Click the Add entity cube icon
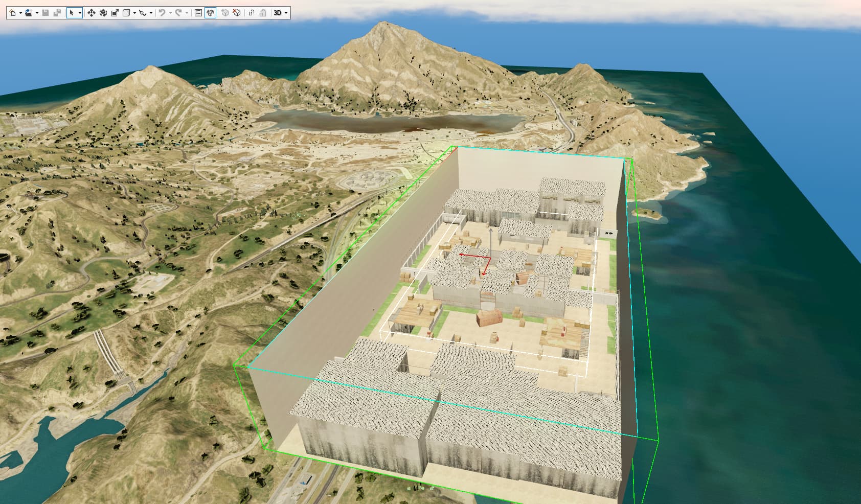861x504 pixels. click(x=224, y=13)
